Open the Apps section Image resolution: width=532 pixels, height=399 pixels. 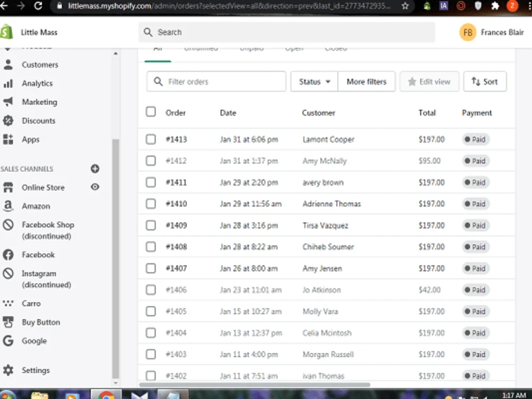pos(30,139)
